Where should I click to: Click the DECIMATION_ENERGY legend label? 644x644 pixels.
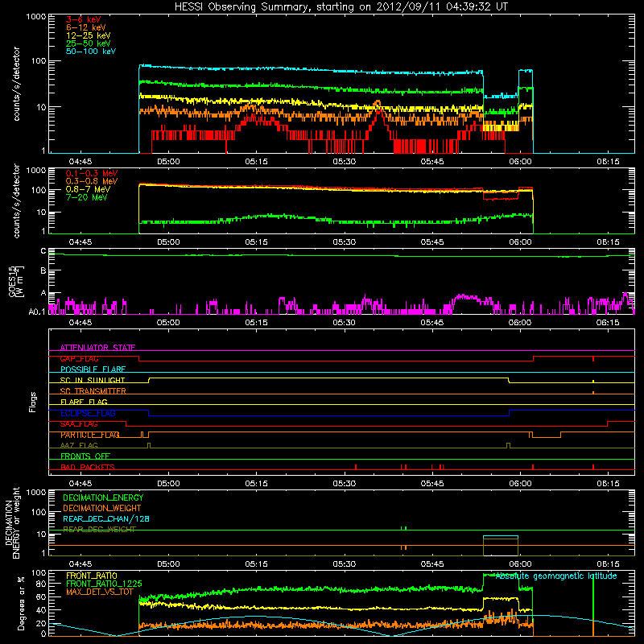(103, 497)
